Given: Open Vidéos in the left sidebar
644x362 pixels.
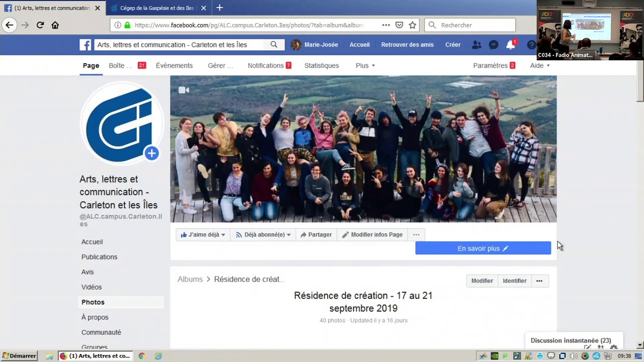Looking at the screenshot, I should coord(92,287).
